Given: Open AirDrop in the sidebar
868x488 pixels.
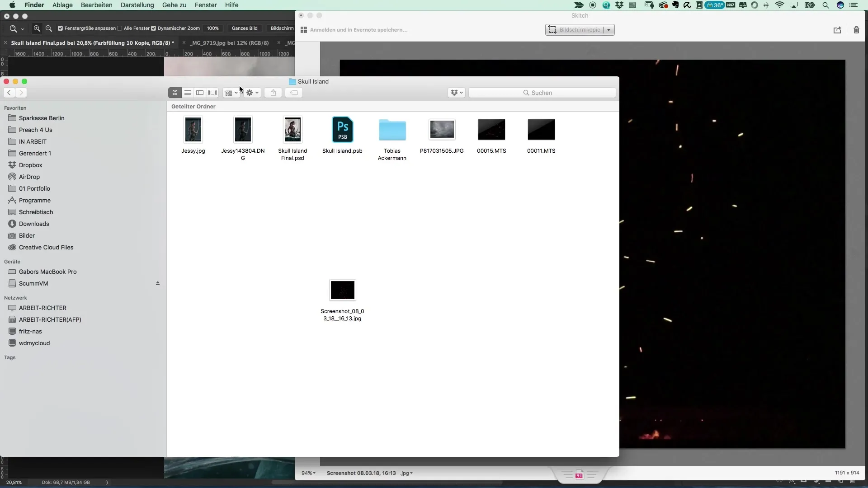Looking at the screenshot, I should coord(29,177).
